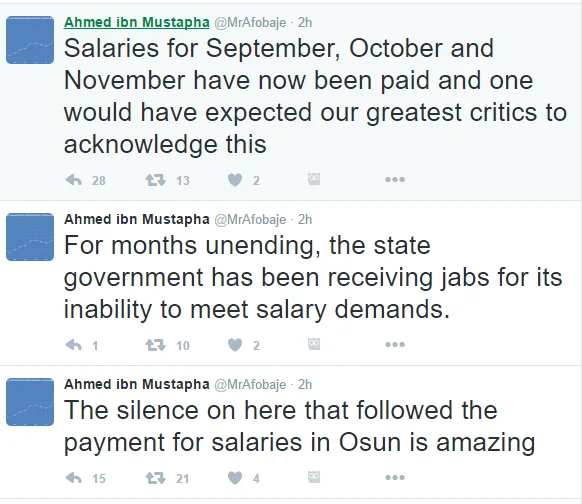Open Hootsuite owl on salaries paid tweet
The image size is (582, 504).
[x=314, y=179]
